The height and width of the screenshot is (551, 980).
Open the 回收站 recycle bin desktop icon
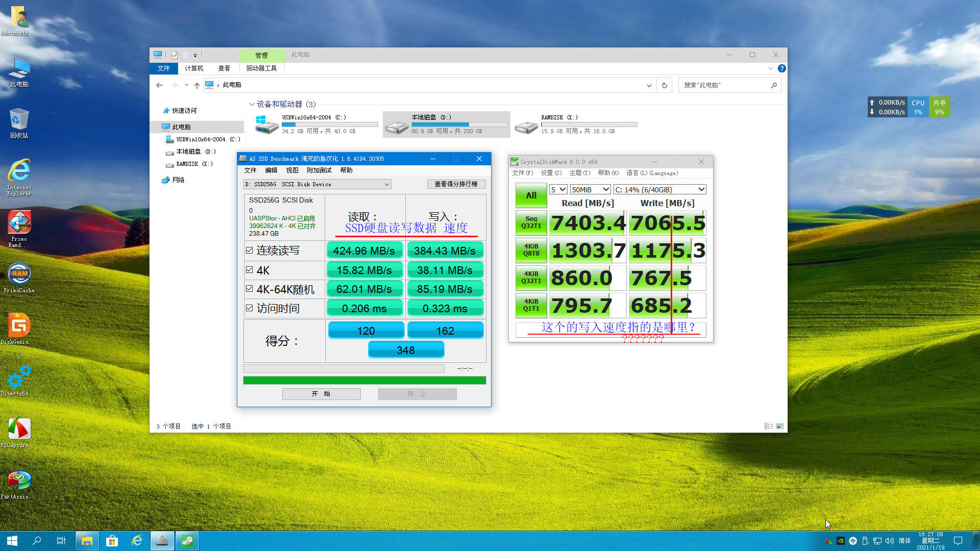pos(19,123)
